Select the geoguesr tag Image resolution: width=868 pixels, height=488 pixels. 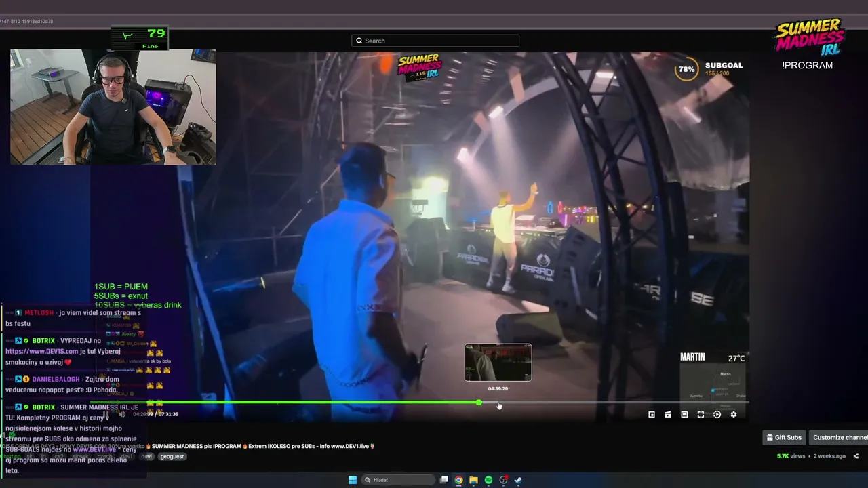pos(172,457)
